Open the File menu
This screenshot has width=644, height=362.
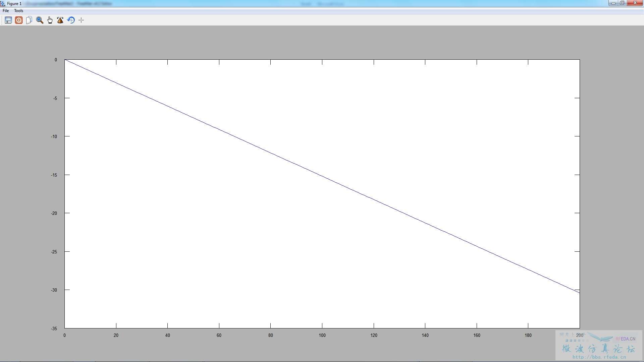(x=6, y=11)
